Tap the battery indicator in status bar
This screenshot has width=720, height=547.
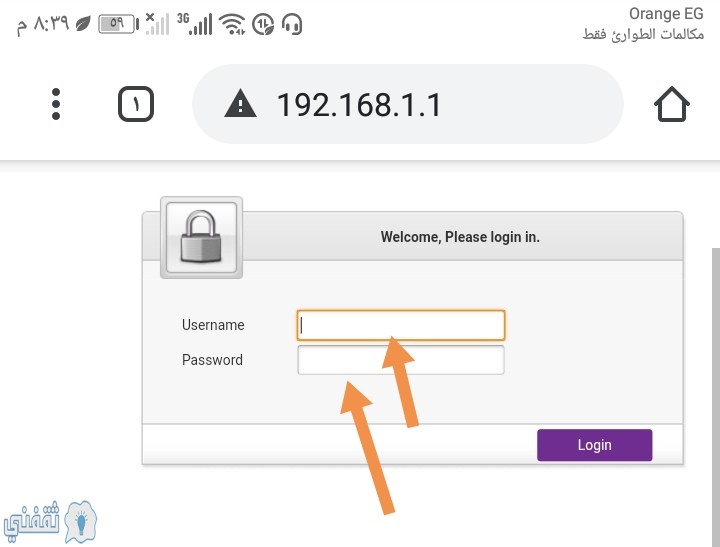(118, 24)
